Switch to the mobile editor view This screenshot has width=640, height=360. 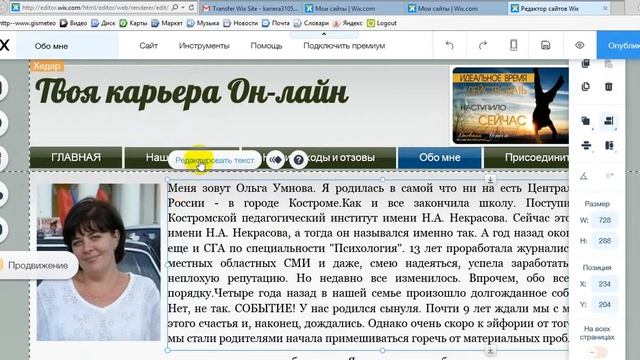513,45
